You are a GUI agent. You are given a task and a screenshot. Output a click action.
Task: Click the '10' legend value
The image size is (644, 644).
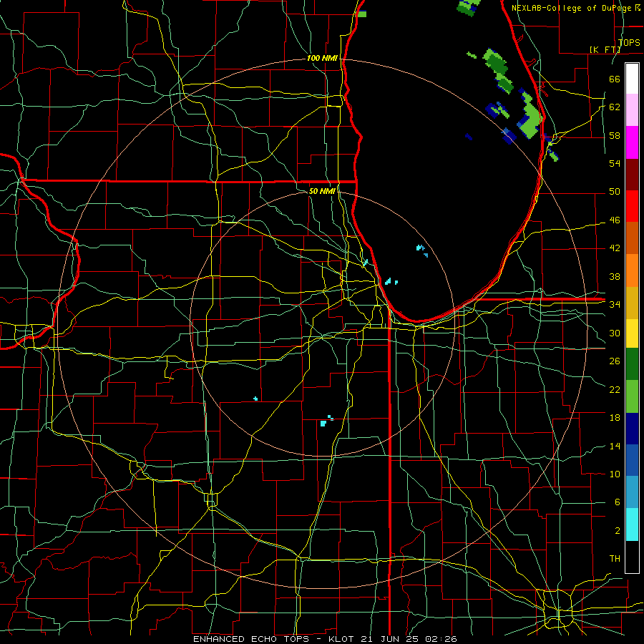click(615, 474)
